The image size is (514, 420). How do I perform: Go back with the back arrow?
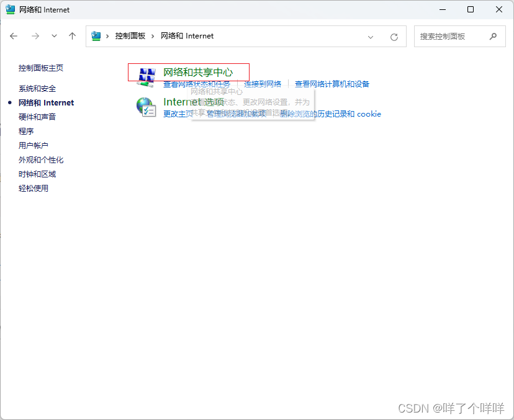coord(14,36)
